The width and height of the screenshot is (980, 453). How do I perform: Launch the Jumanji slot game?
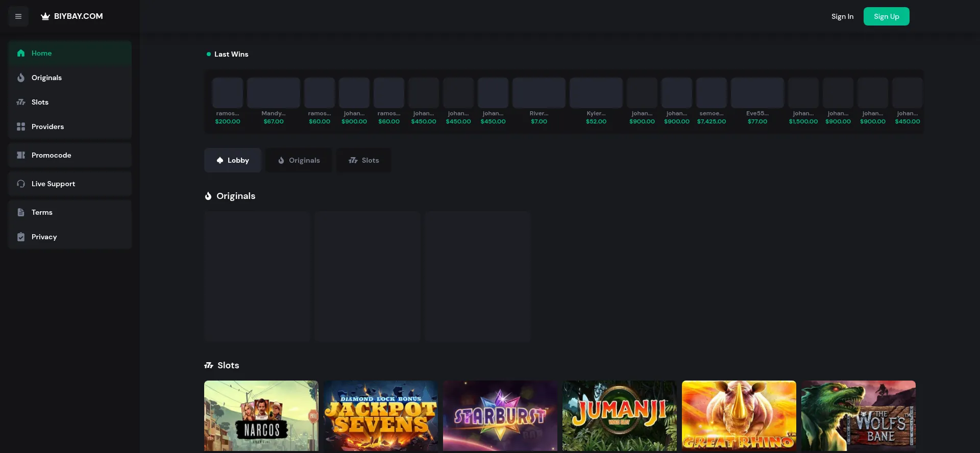(x=620, y=416)
